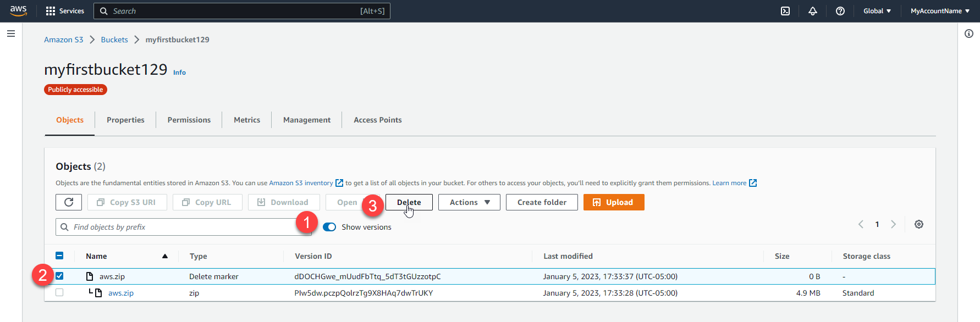Open the help question mark icon
Screen dimensions: 980x322
(840, 11)
